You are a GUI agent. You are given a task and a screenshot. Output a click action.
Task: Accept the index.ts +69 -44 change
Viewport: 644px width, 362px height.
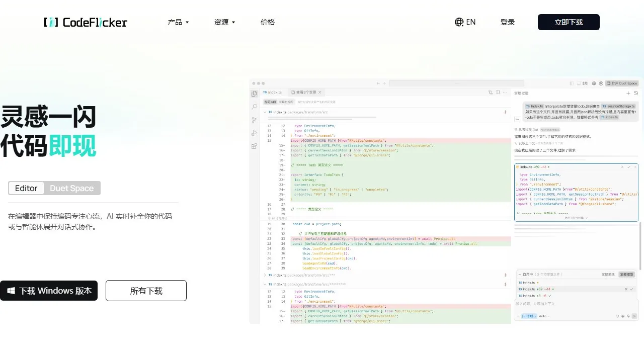[632, 289]
